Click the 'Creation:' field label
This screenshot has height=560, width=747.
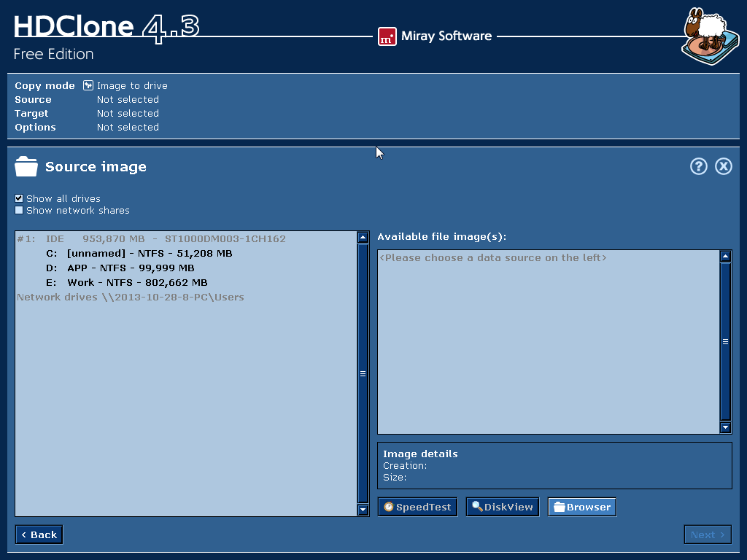[405, 466]
